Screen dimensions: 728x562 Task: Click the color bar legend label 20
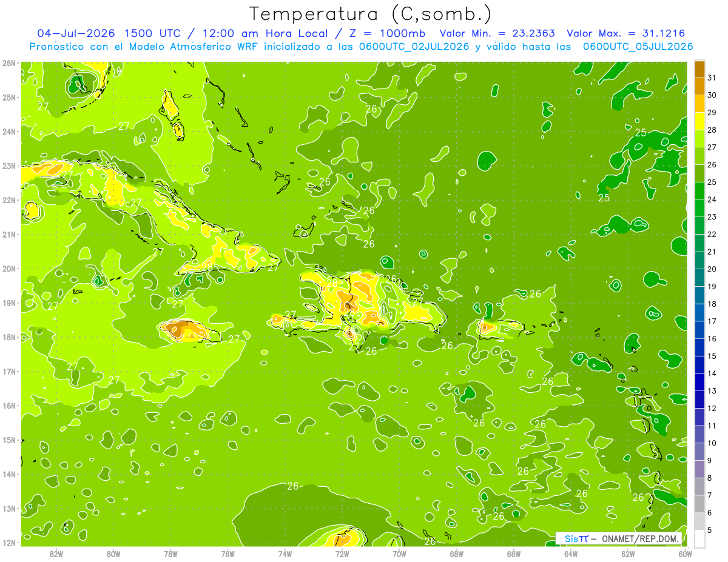712,269
